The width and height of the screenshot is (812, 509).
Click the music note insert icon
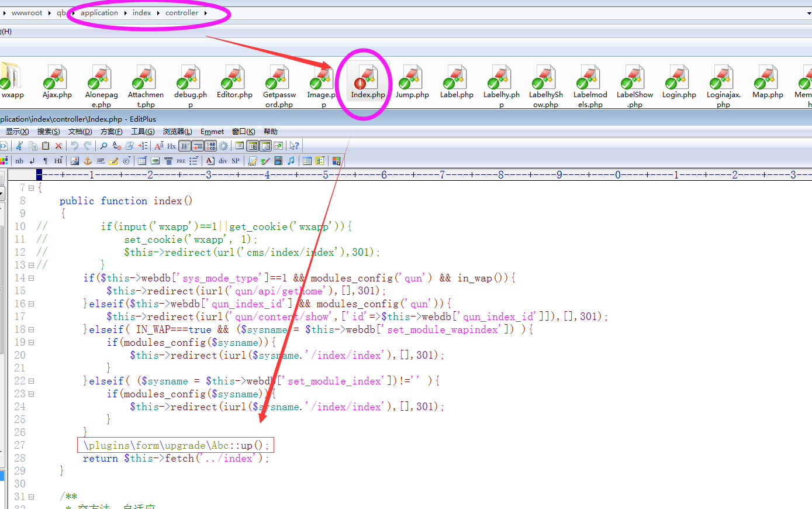click(x=291, y=161)
